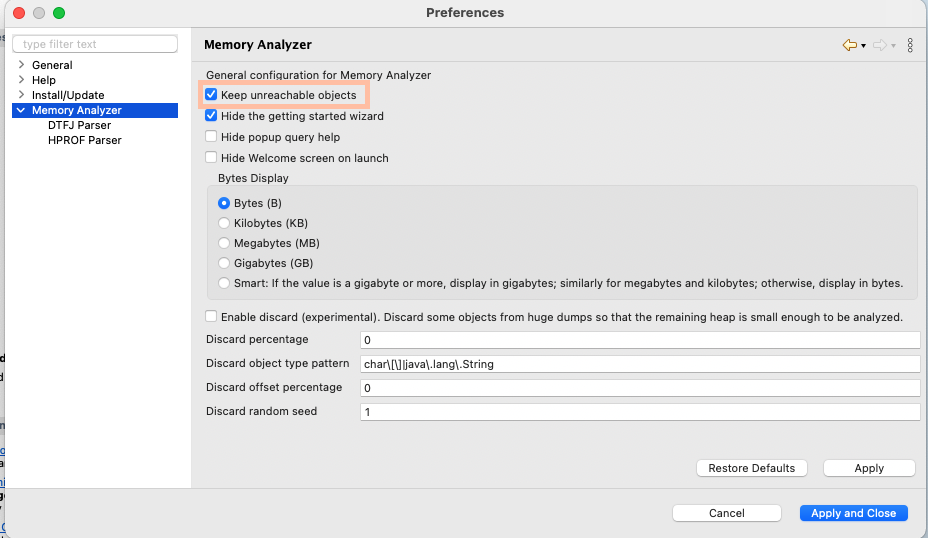
Task: Select Install/Update preferences page
Action: coord(68,95)
